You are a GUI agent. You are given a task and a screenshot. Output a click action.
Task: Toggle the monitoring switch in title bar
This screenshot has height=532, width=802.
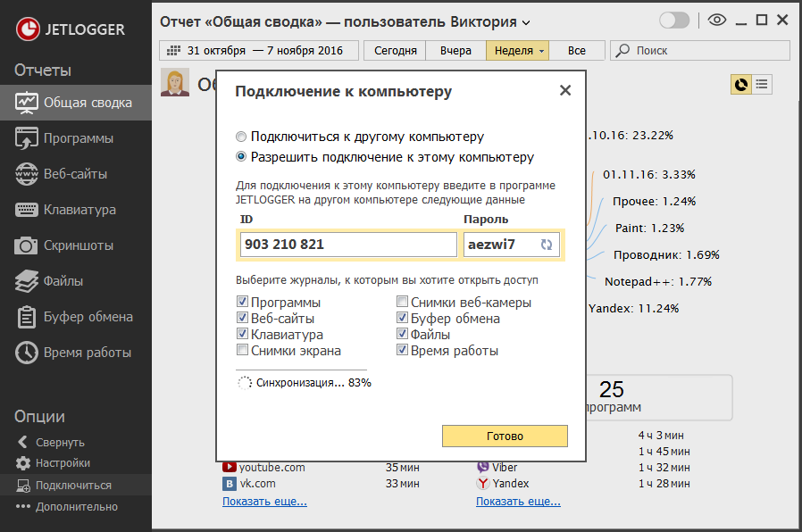pos(674,21)
